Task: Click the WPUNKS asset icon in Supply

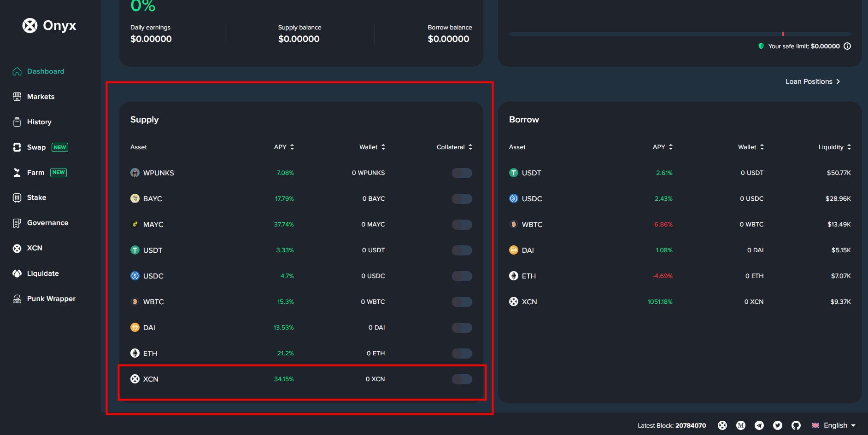Action: pos(135,173)
